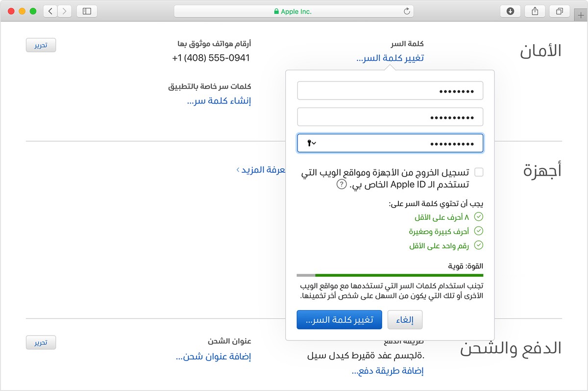Click checkmark icon beside ٨ أحرف على الأقل
This screenshot has height=391, width=588.
click(x=479, y=216)
